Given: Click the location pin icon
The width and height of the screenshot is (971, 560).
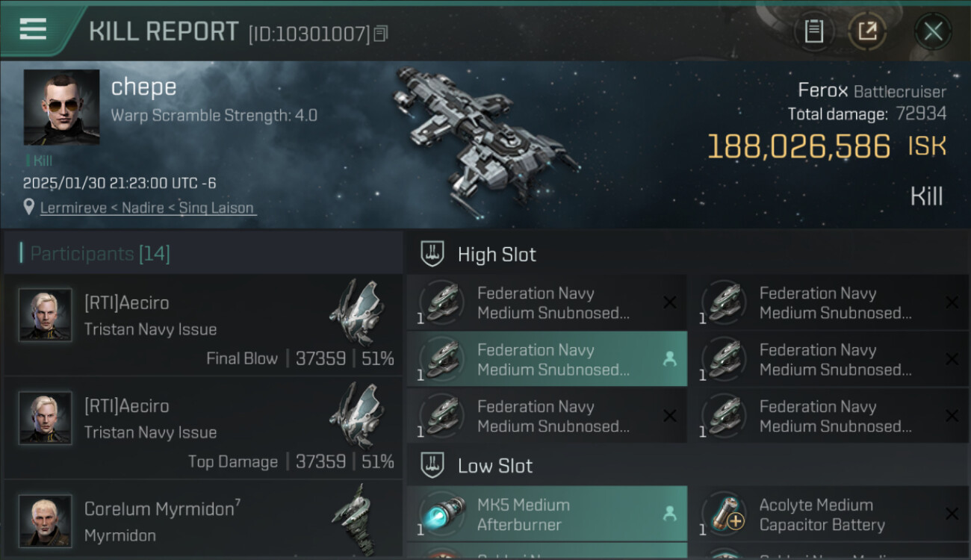Looking at the screenshot, I should click(x=29, y=207).
